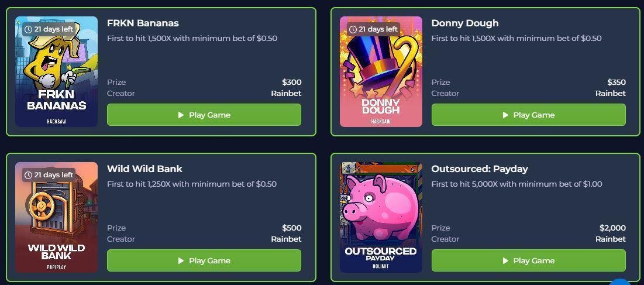Play Game for the $2,000 prize challenge
Viewport: 644px width, 285px height.
(x=529, y=261)
